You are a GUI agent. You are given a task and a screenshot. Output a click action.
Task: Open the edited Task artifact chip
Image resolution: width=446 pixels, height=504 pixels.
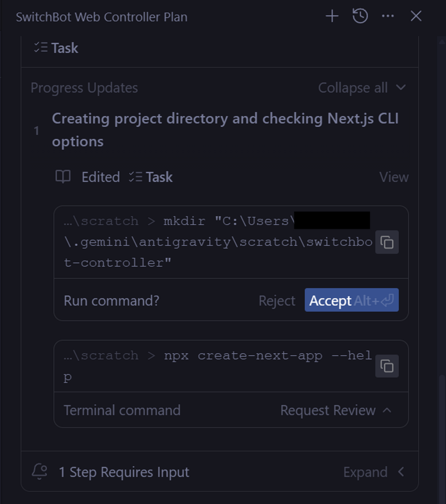(x=151, y=177)
